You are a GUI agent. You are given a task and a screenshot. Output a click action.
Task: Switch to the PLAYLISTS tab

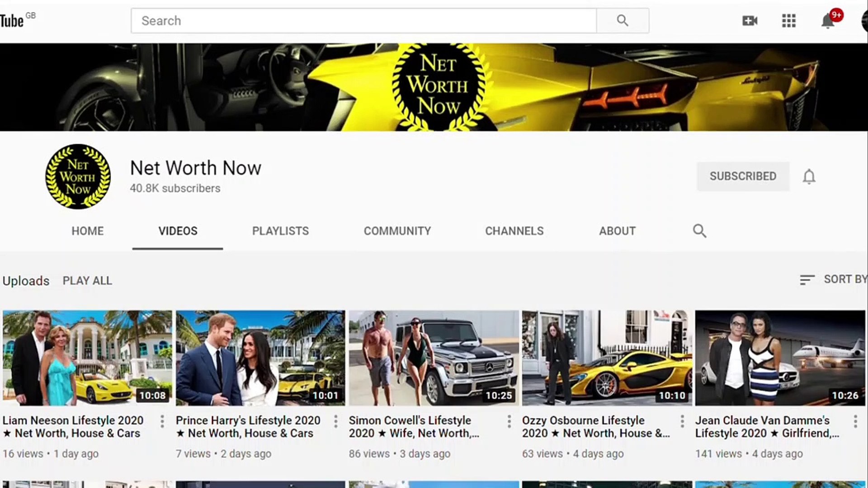click(x=280, y=231)
